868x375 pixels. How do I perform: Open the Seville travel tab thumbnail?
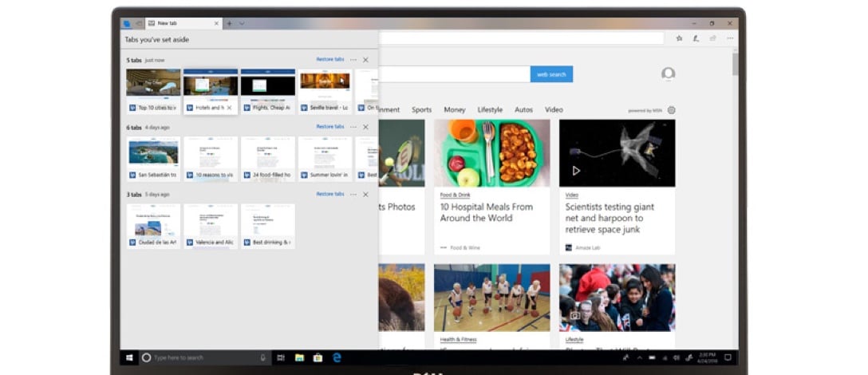tap(325, 91)
